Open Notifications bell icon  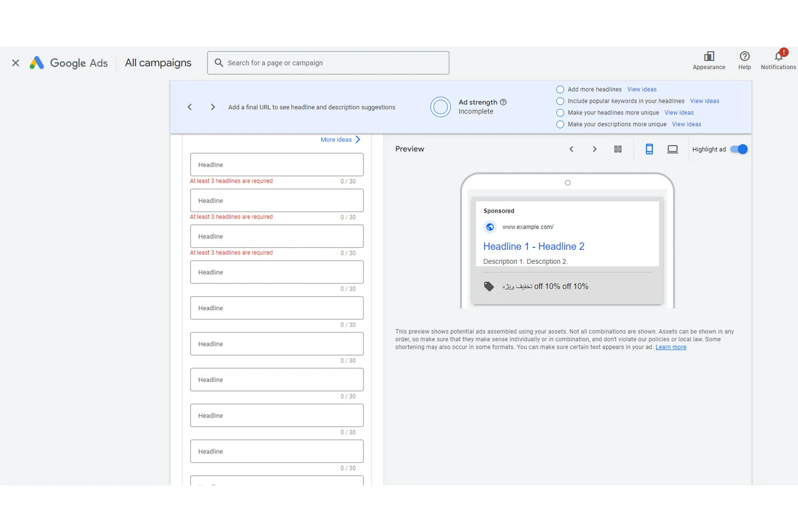(x=778, y=57)
